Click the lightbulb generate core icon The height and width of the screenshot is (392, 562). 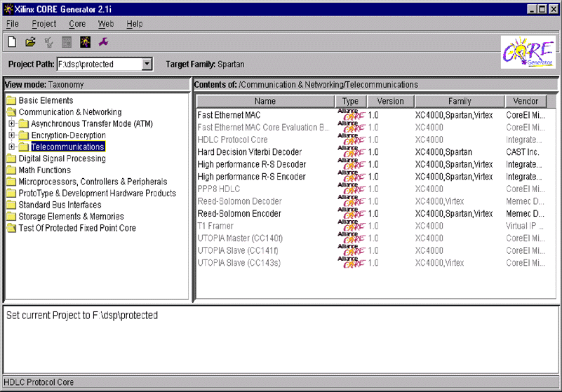[x=85, y=43]
